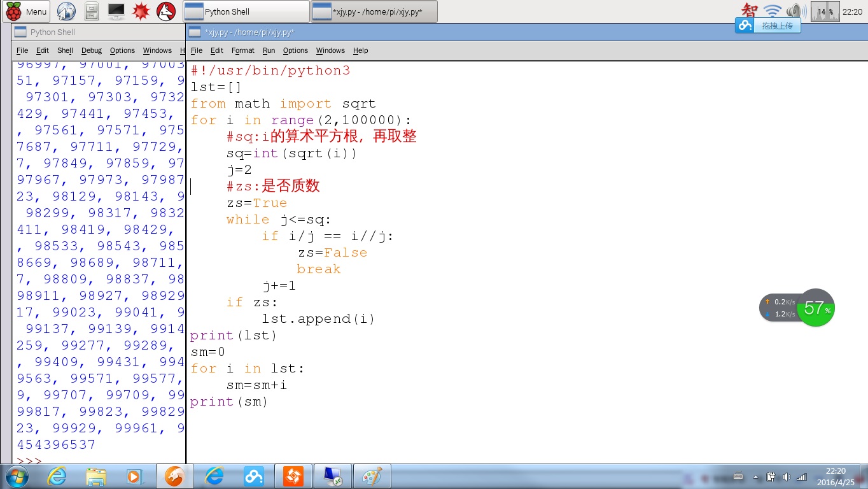868x489 pixels.
Task: Click the 拖拽上传 upload button
Action: tap(777, 25)
